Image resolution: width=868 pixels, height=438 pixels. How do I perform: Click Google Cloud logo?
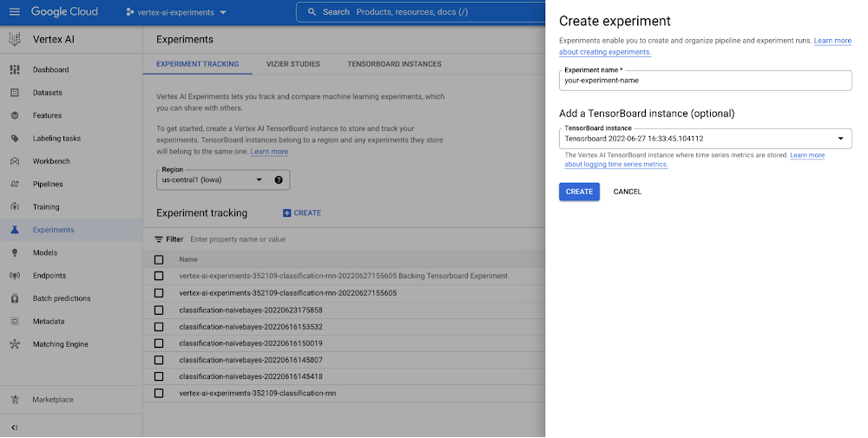(x=64, y=11)
